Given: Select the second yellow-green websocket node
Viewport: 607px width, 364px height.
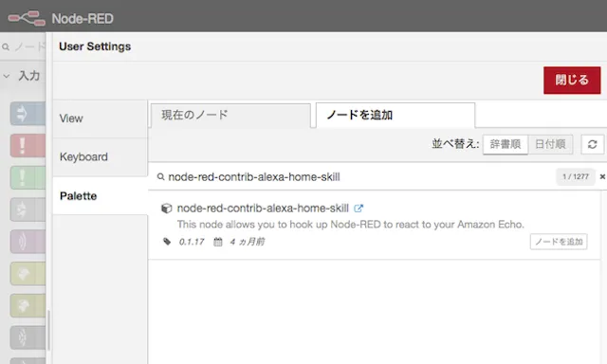Looking at the screenshot, I should (28, 305).
